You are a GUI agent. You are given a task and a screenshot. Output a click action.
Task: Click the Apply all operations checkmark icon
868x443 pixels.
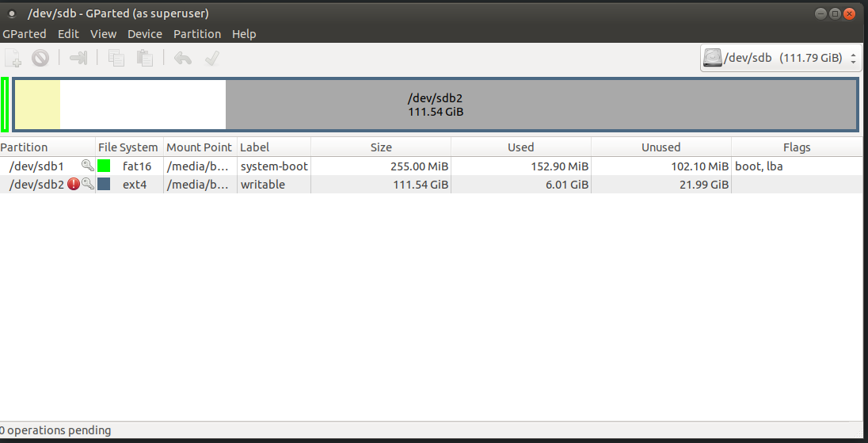212,58
